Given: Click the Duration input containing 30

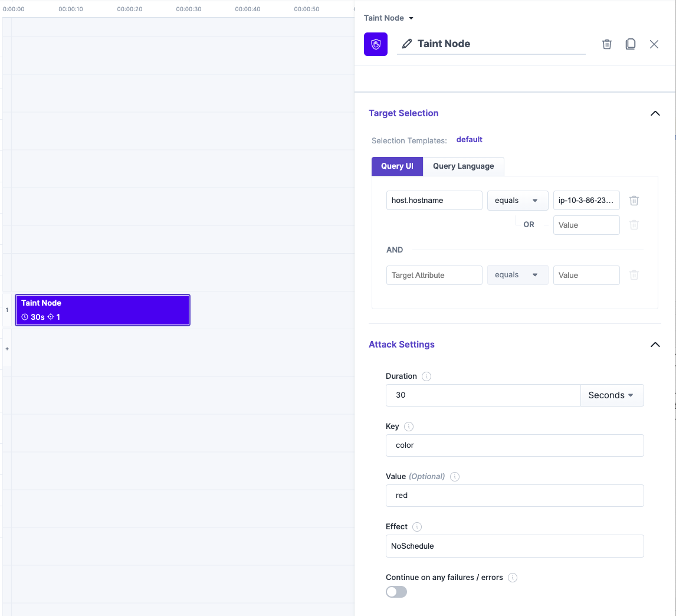Looking at the screenshot, I should tap(483, 395).
